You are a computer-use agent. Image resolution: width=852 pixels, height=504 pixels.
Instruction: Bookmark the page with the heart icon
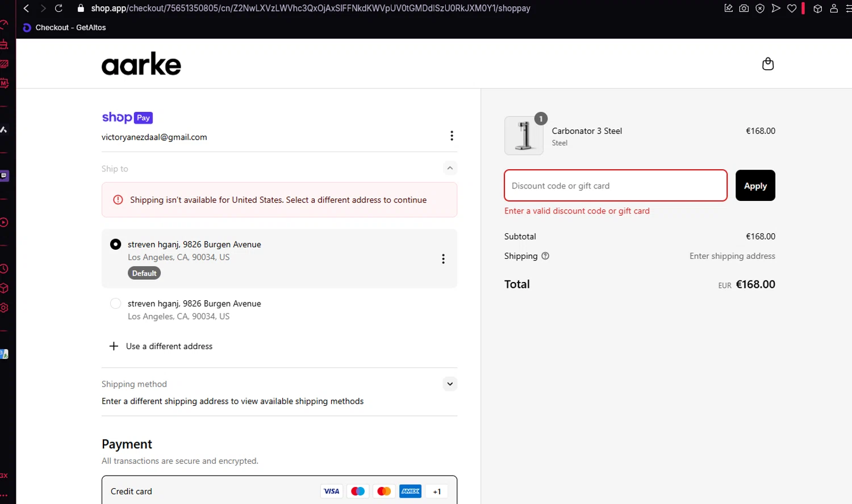[x=792, y=9]
